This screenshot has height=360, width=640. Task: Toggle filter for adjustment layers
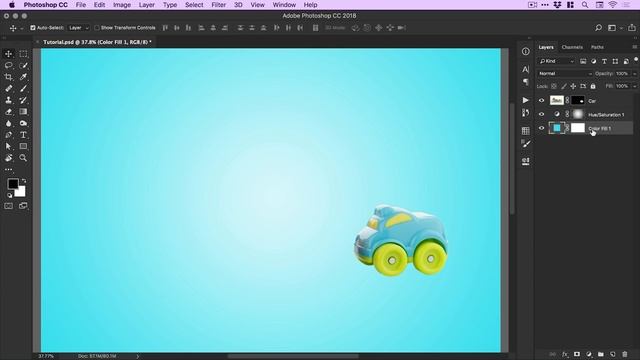593,61
